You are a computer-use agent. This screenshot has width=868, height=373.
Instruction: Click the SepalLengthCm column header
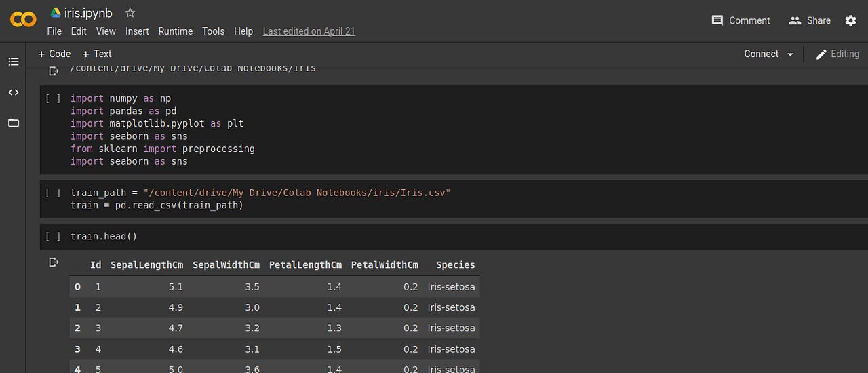pos(147,265)
